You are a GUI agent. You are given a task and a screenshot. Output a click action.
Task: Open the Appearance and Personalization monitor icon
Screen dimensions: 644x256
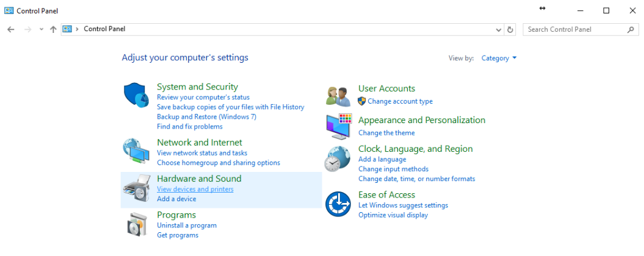point(339,127)
